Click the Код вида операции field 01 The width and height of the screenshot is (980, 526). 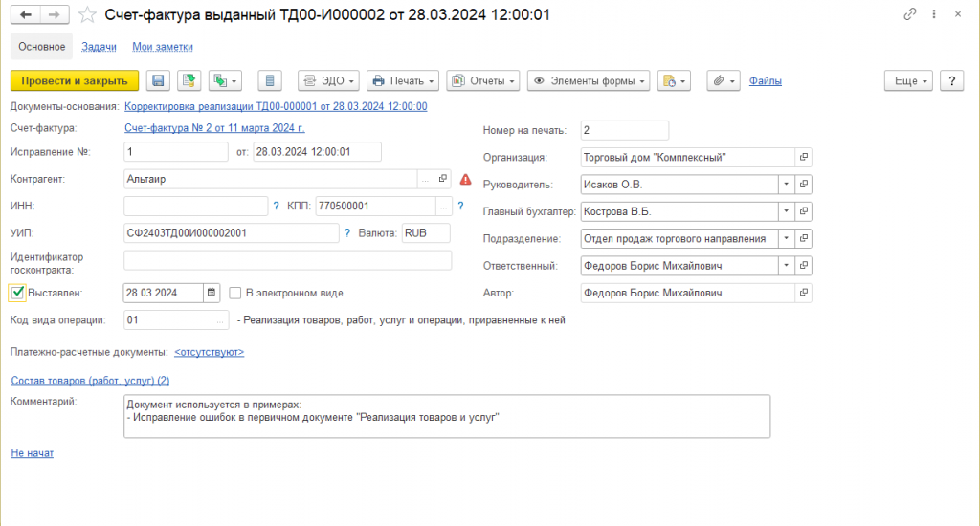point(167,319)
